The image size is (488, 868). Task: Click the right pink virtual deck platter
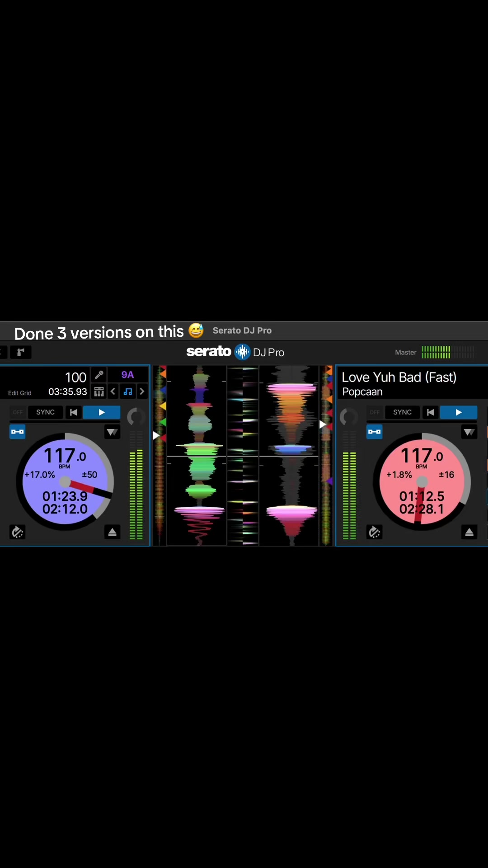click(422, 482)
